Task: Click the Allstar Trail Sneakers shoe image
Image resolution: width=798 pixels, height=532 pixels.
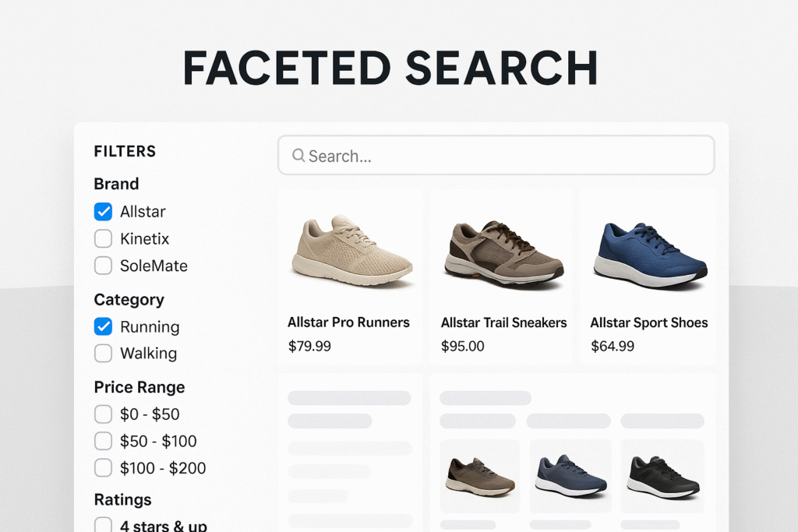Action: (503, 248)
